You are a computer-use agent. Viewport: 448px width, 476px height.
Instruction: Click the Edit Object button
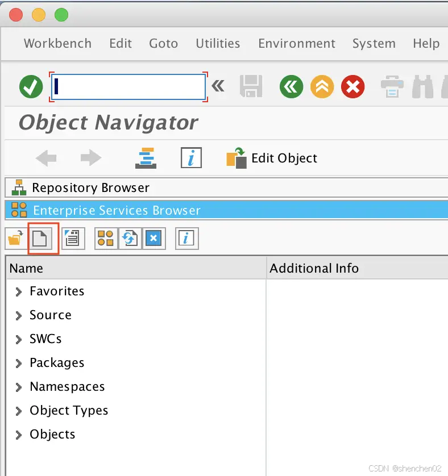pos(272,158)
